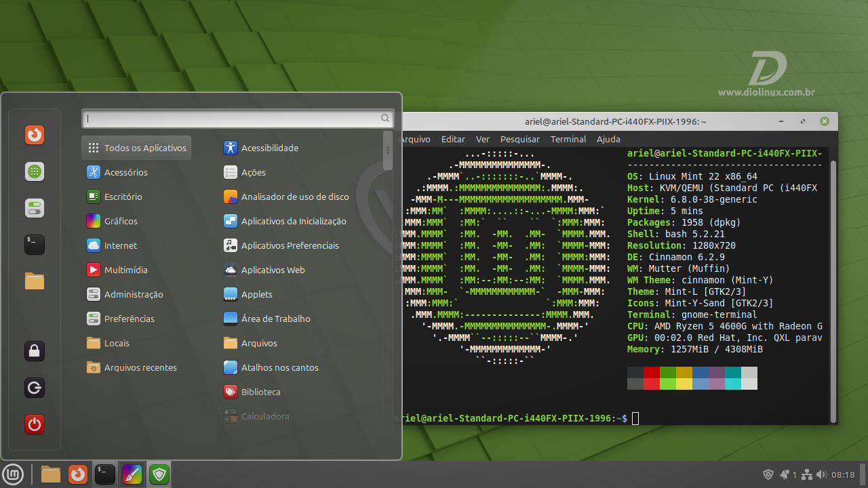This screenshot has width=868, height=488.
Task: Click the red color block in terminal
Action: point(652,378)
